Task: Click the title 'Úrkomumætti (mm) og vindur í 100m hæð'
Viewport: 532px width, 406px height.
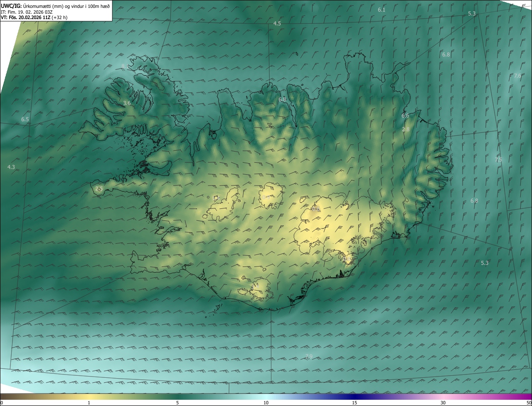Action: point(66,6)
